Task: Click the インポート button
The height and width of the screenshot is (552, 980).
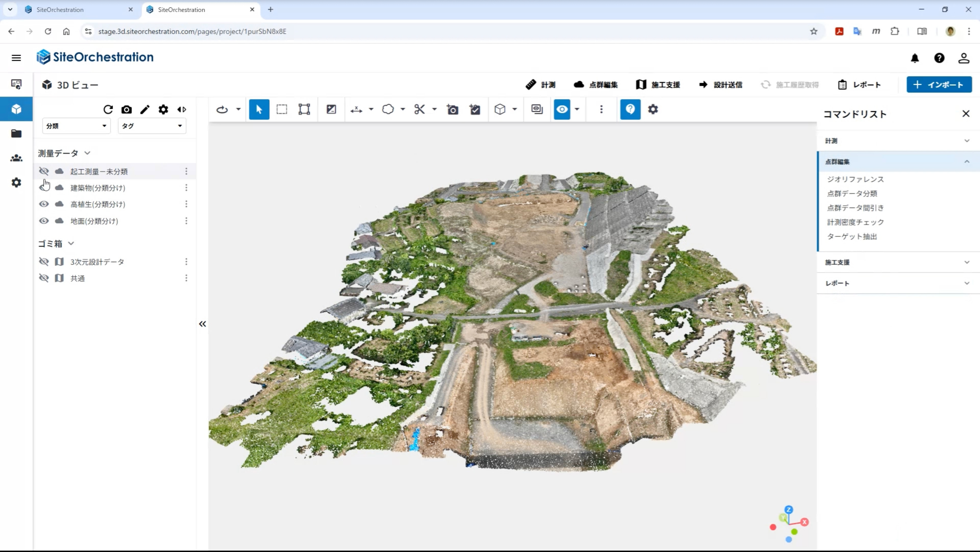Action: point(939,85)
